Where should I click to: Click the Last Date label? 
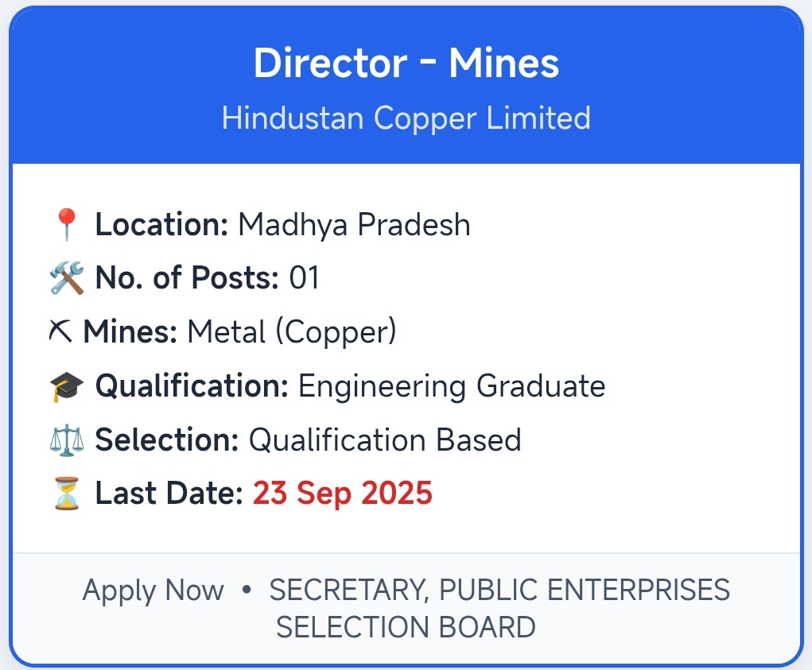(x=169, y=494)
